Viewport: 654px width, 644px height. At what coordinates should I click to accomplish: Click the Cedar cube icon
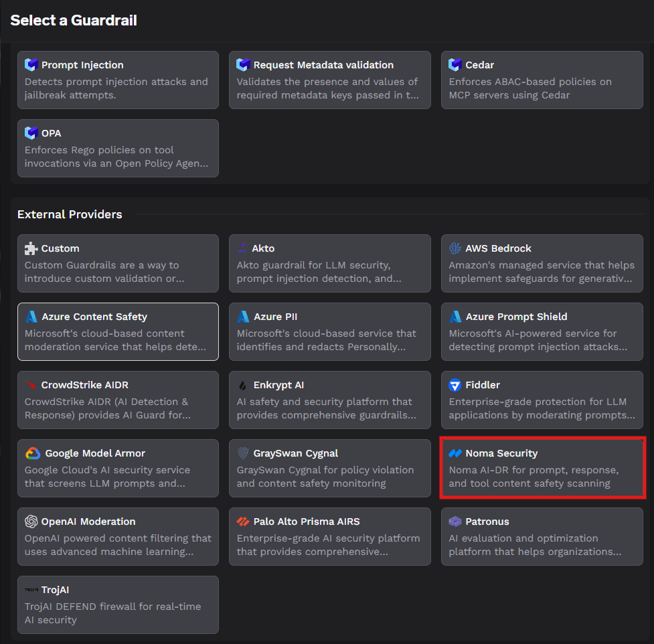tap(455, 65)
